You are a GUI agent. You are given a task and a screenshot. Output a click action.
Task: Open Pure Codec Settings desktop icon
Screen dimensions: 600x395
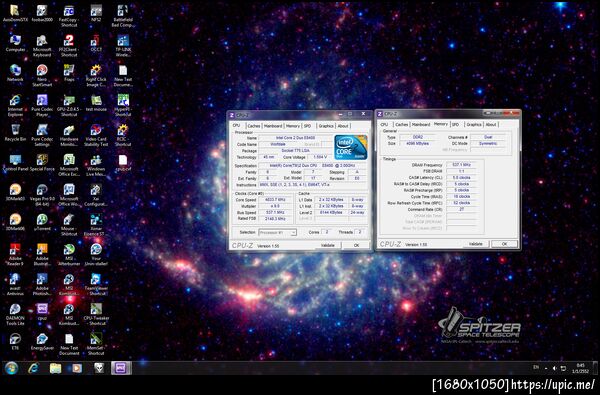click(x=42, y=135)
